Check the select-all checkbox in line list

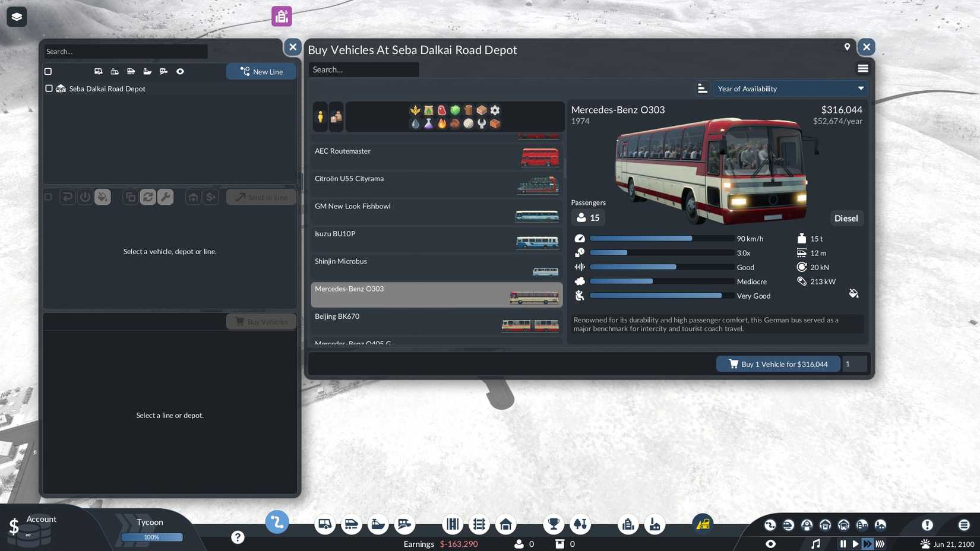48,71
